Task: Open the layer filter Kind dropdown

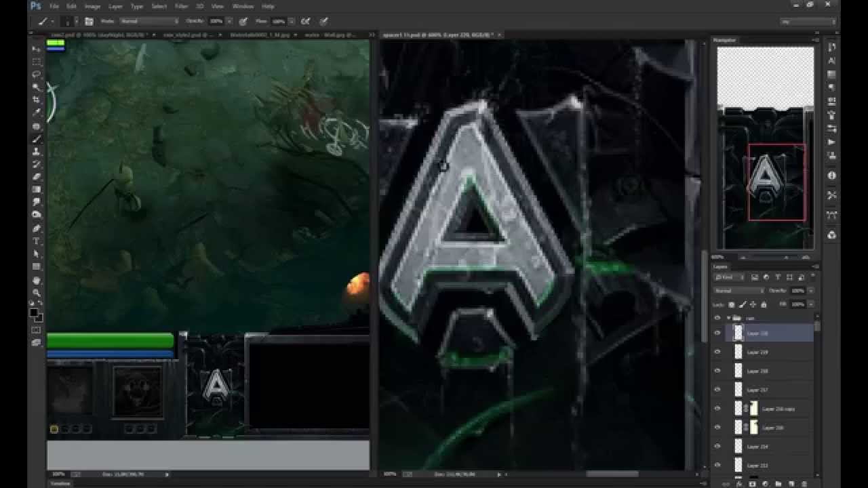Action: click(729, 277)
